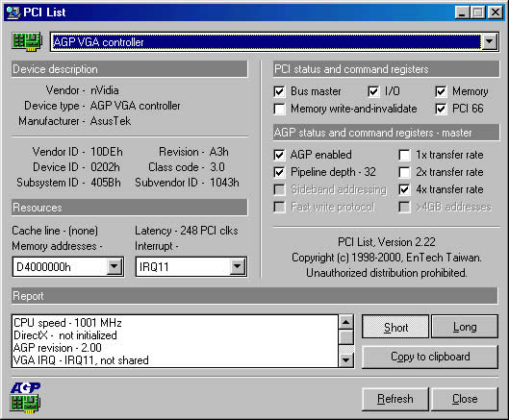Click the Short report button
509x420 pixels.
[x=395, y=327]
